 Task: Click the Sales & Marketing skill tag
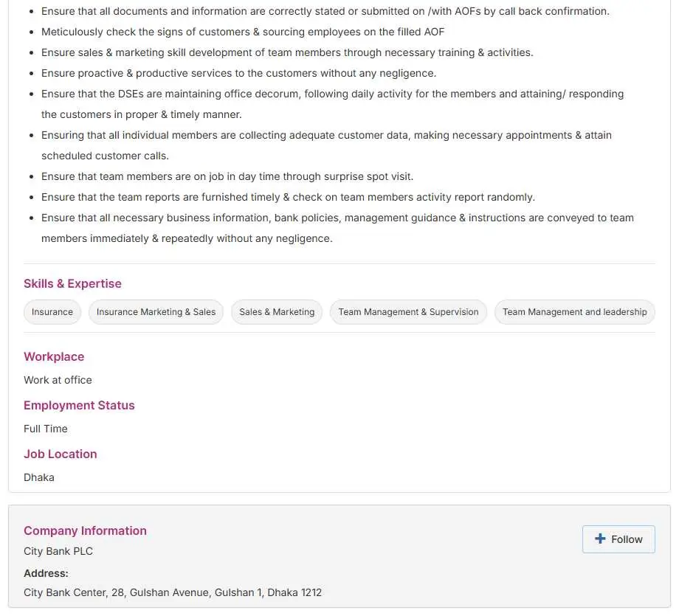[277, 312]
